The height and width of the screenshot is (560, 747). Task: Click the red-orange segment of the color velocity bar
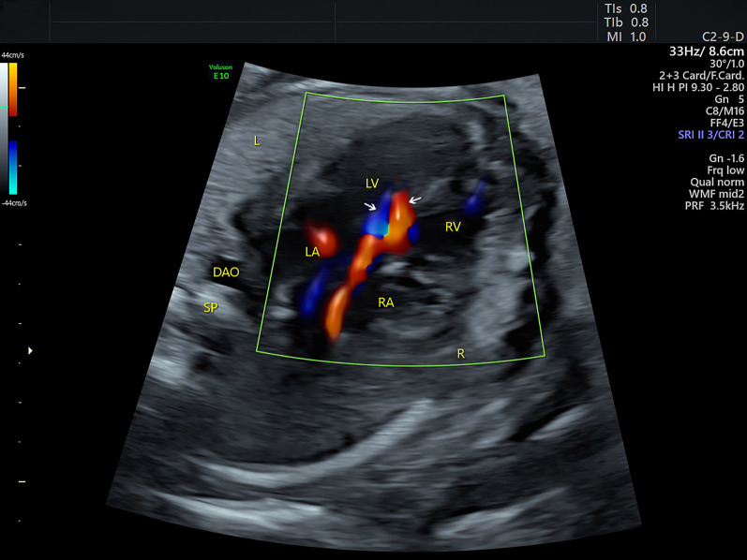pyautogui.click(x=13, y=90)
